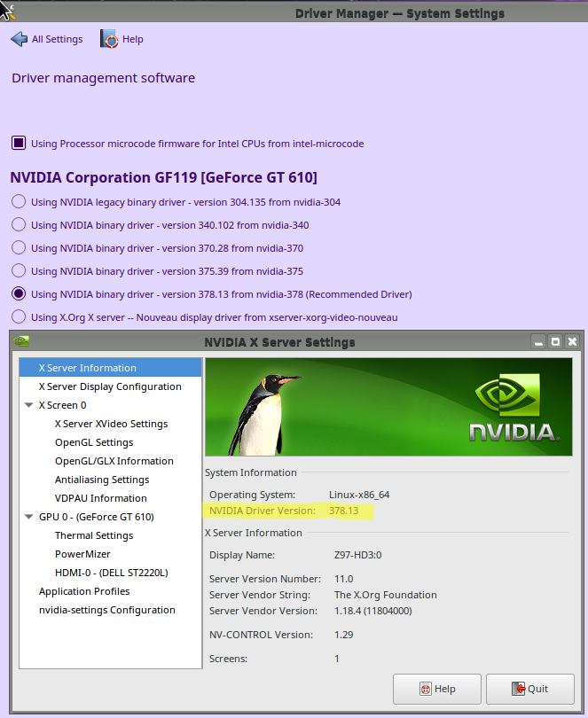The height and width of the screenshot is (718, 588).
Task: Select the Nouveau X.Org display driver
Action: tap(19, 316)
